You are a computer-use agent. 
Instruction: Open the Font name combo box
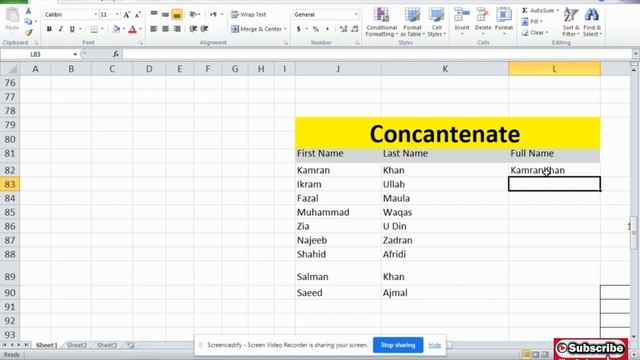click(71, 14)
